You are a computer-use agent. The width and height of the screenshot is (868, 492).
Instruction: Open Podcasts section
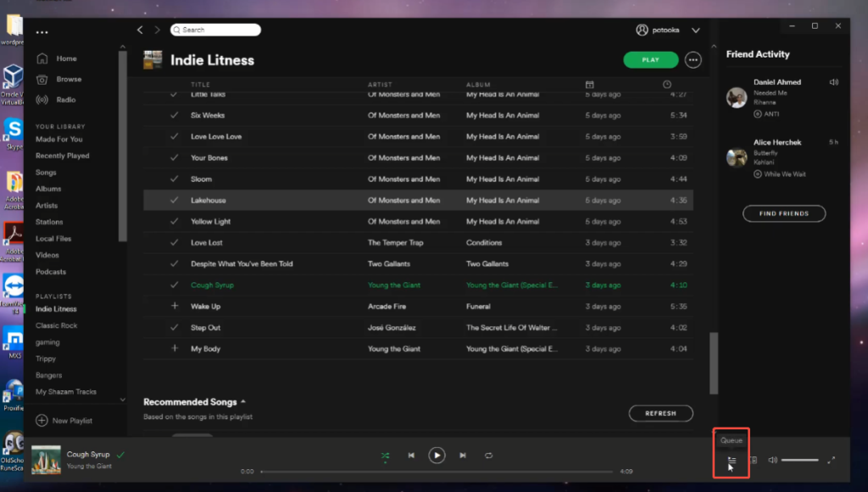pyautogui.click(x=51, y=272)
